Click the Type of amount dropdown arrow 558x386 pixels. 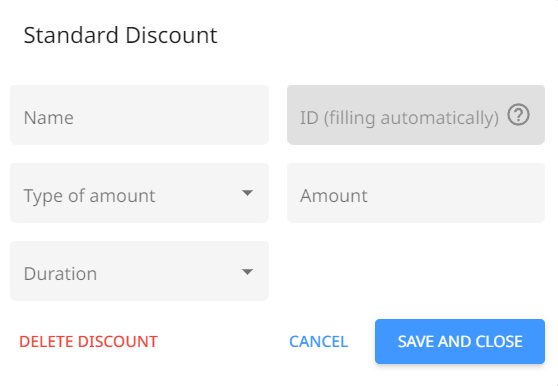click(x=247, y=193)
